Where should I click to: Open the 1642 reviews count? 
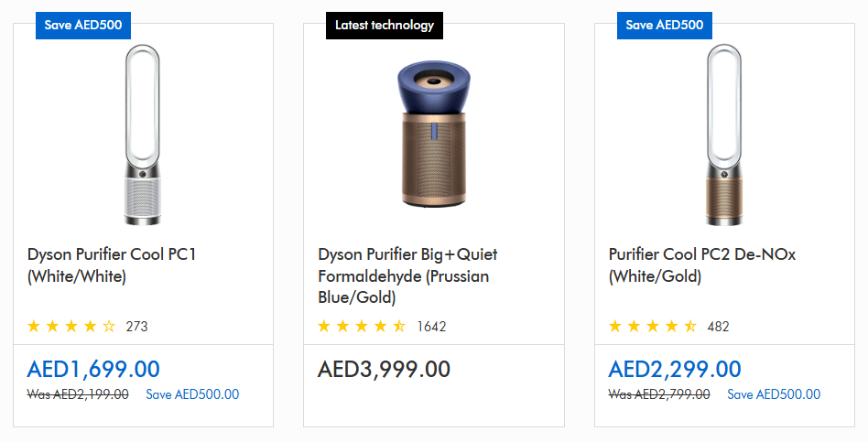click(x=431, y=326)
